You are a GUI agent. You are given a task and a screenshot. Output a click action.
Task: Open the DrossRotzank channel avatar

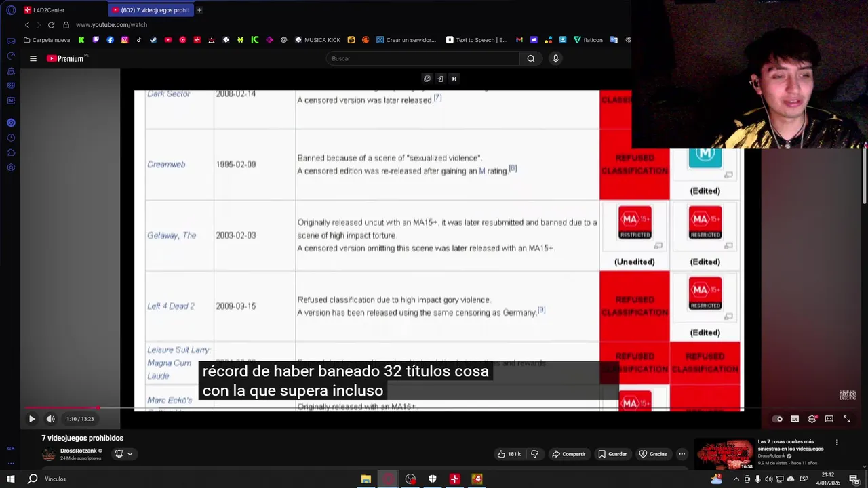pos(49,454)
